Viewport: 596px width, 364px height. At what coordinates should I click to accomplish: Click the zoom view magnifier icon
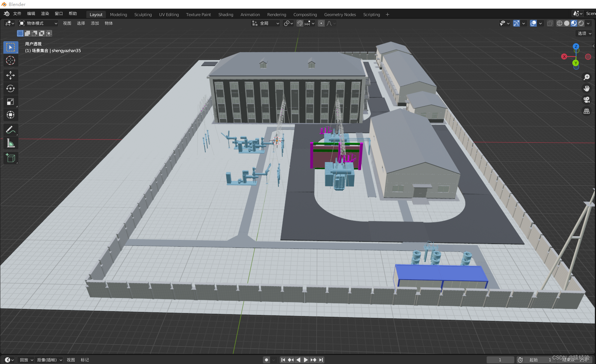[x=587, y=77]
